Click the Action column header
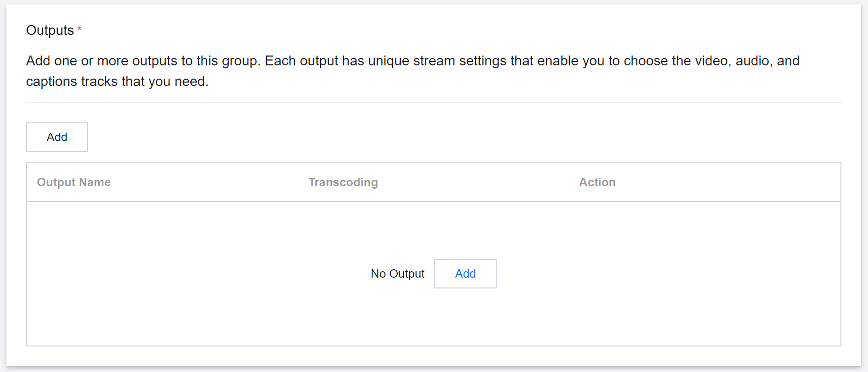 (x=597, y=182)
